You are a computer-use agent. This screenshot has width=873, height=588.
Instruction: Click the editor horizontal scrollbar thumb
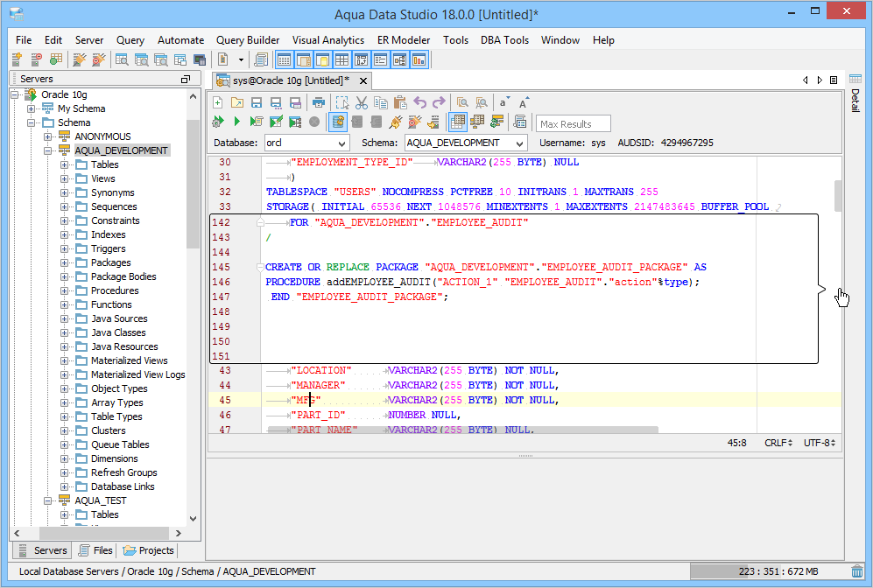[462, 430]
